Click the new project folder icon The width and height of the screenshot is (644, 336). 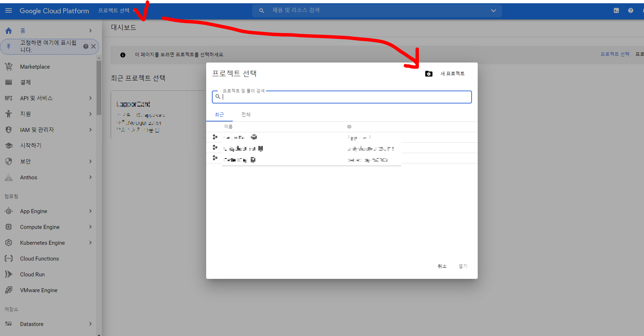coord(429,74)
